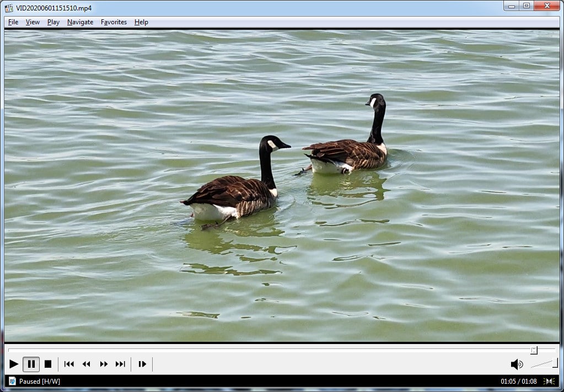Skip to the previous file

(x=69, y=364)
